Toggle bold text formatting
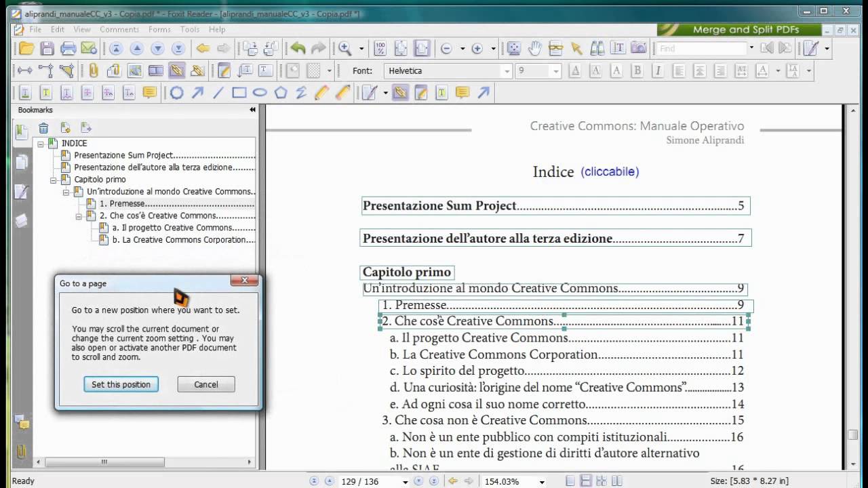 pyautogui.click(x=637, y=70)
